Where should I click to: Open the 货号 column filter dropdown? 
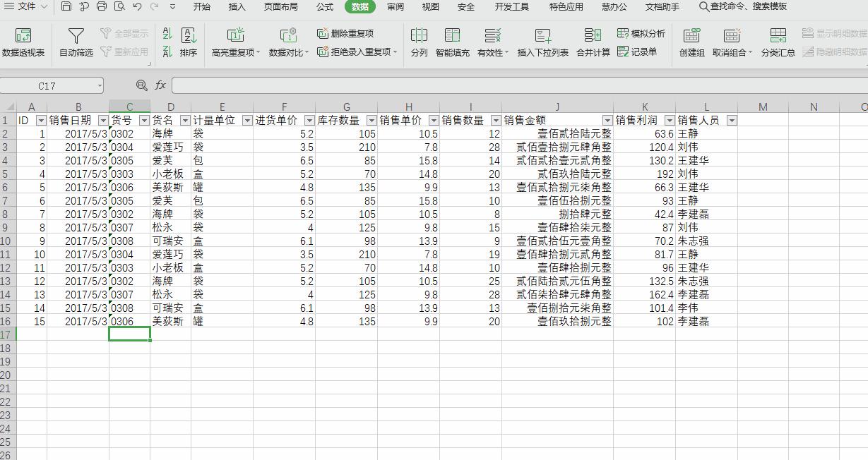tap(143, 119)
